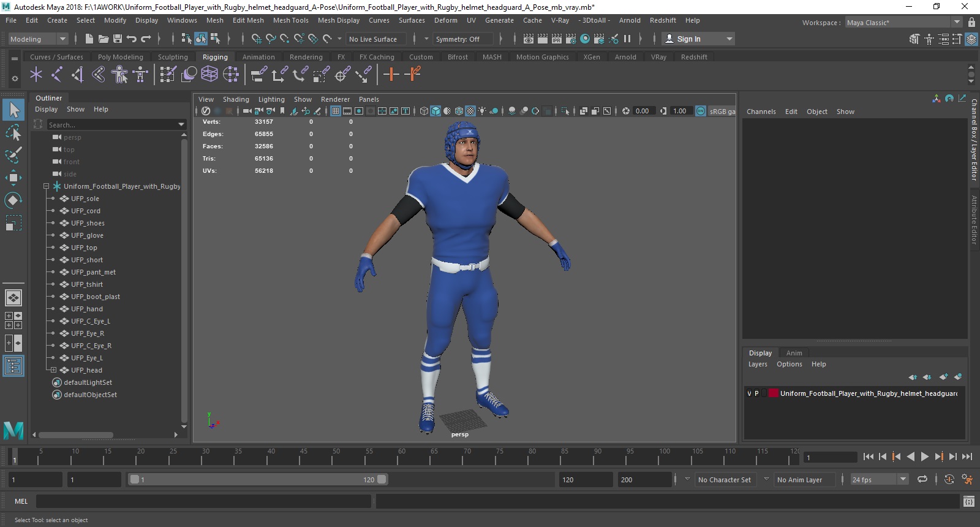980x527 pixels.
Task: Switch to the Poly Modeling shelf tab
Action: [x=120, y=57]
